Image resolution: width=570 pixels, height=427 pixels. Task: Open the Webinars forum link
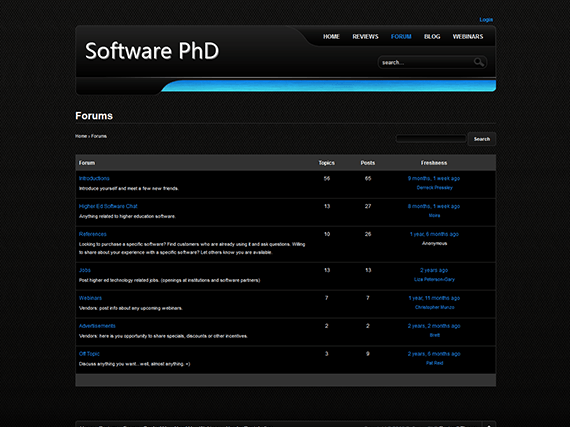click(90, 298)
